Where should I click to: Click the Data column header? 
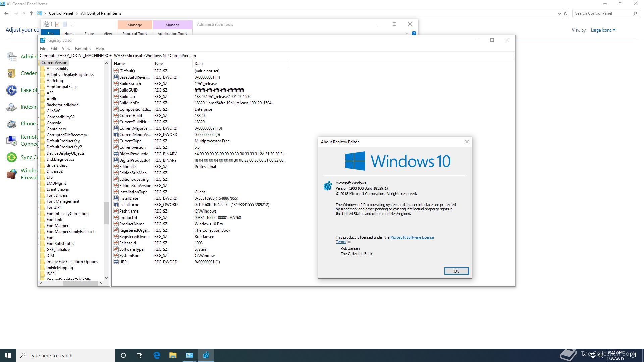coord(240,63)
